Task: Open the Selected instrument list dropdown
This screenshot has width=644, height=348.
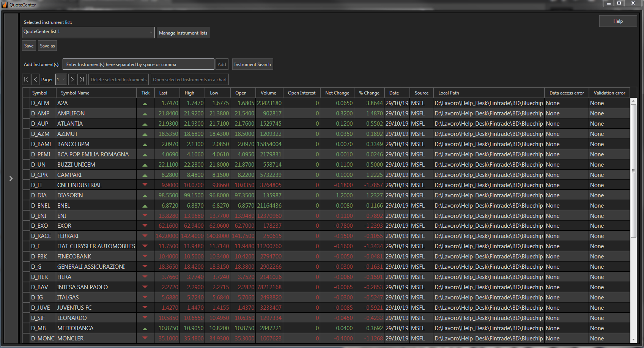Action: click(x=88, y=32)
